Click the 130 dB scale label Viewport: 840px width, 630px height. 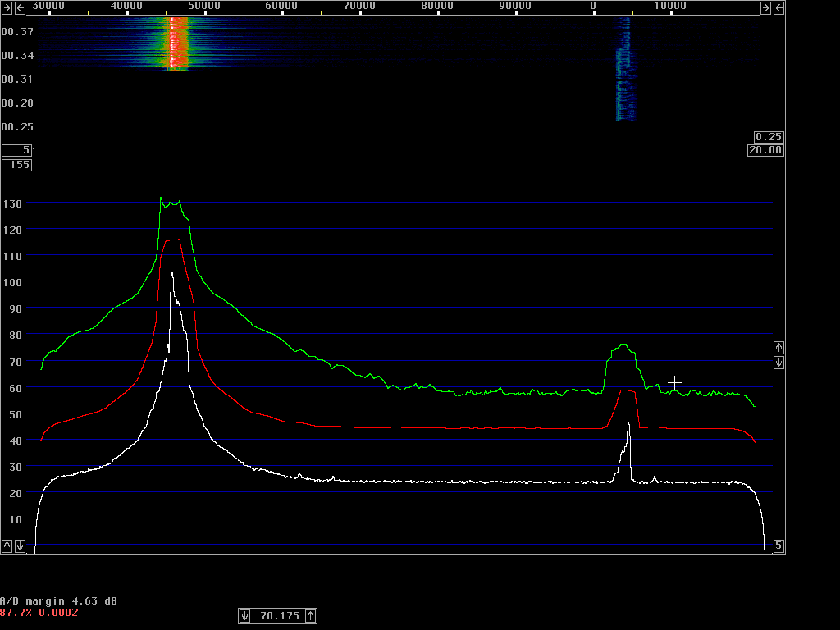[x=12, y=203]
